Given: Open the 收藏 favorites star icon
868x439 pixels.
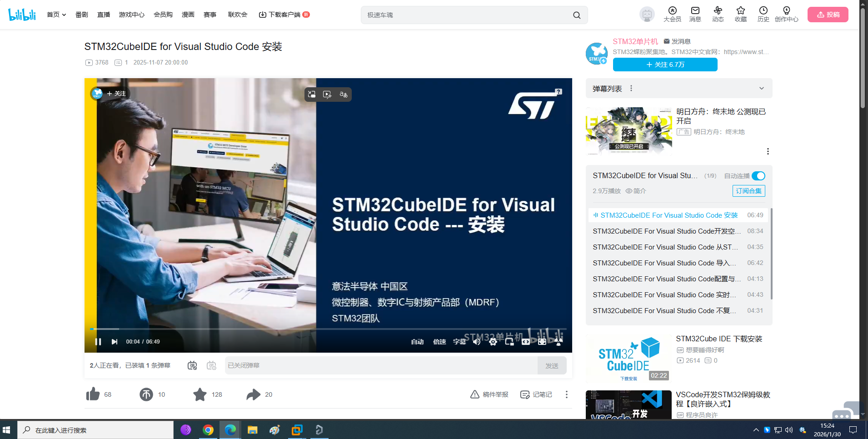Looking at the screenshot, I should [x=740, y=10].
